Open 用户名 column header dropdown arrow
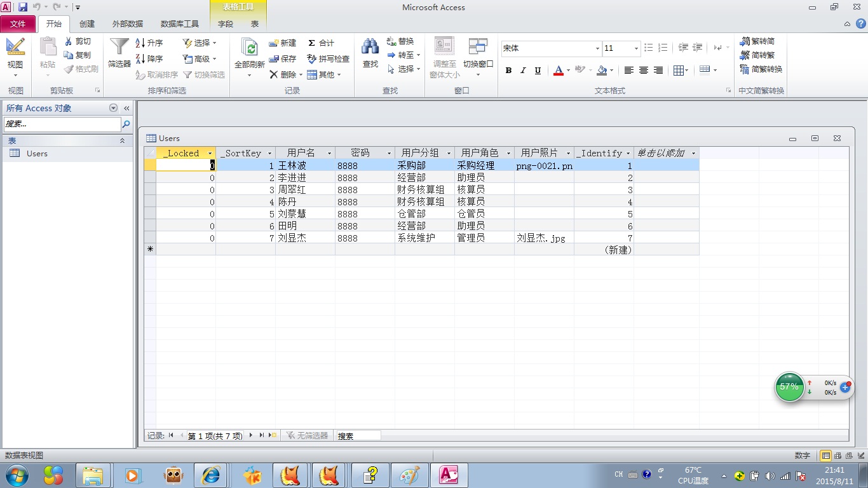This screenshot has height=488, width=868. click(329, 153)
